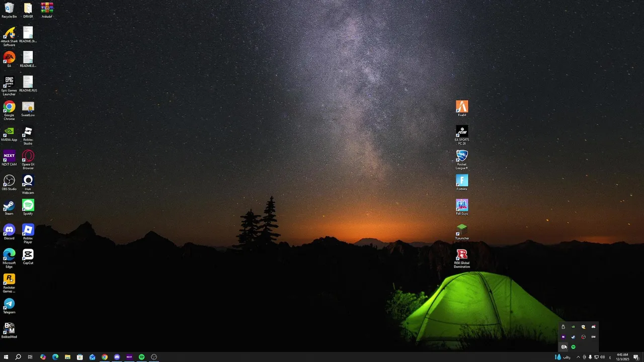Open NZXT CAM desktop shortcut
This screenshot has height=362, width=644.
(x=9, y=158)
